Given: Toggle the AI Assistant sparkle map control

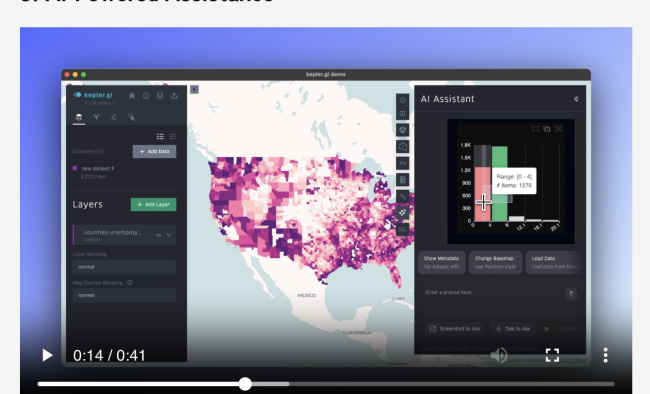Looking at the screenshot, I should (x=403, y=213).
